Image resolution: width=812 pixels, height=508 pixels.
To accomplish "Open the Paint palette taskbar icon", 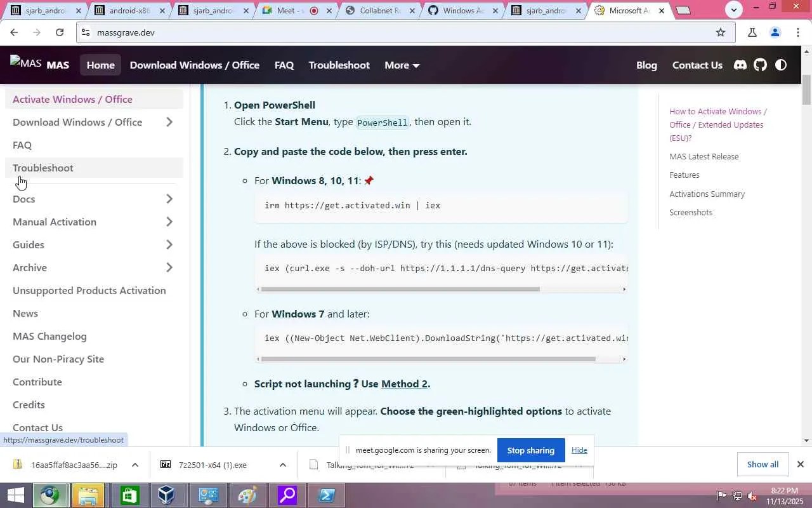I will click(x=247, y=495).
